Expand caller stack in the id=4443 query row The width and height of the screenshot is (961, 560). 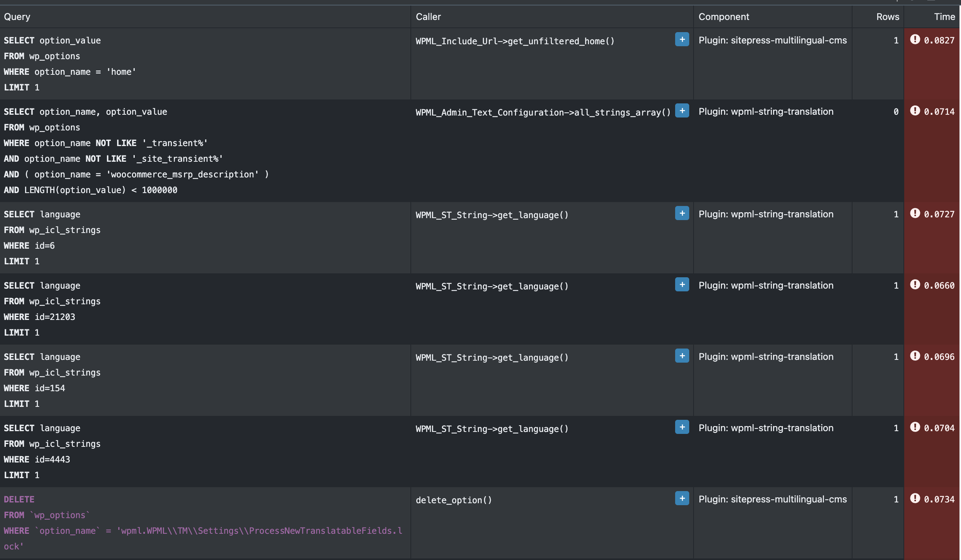(682, 427)
